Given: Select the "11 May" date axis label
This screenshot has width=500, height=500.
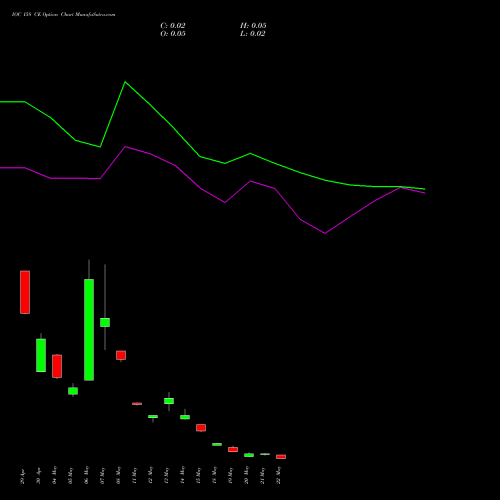Looking at the screenshot, I should pyautogui.click(x=135, y=475).
